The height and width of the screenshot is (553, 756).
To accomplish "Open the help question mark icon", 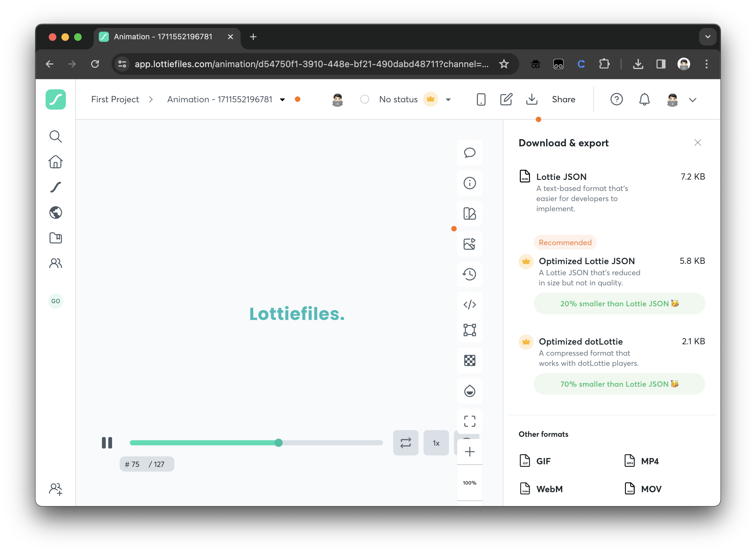I will [x=616, y=99].
